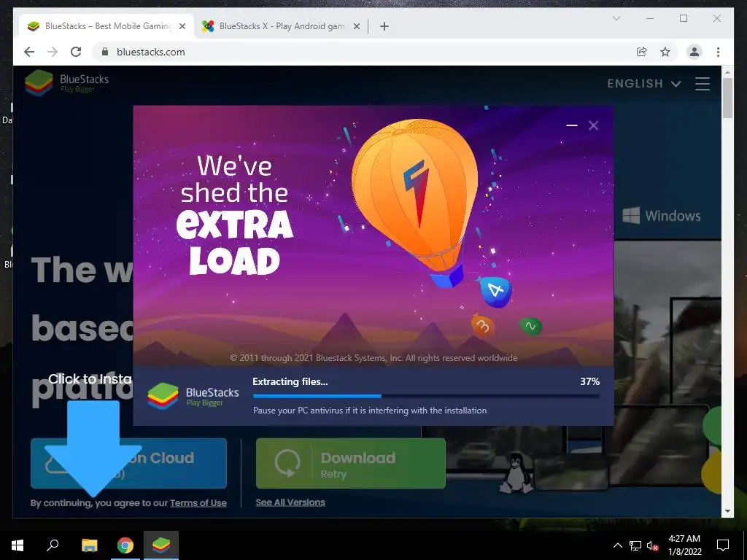Click the BlueStacks taskbar icon

161,545
